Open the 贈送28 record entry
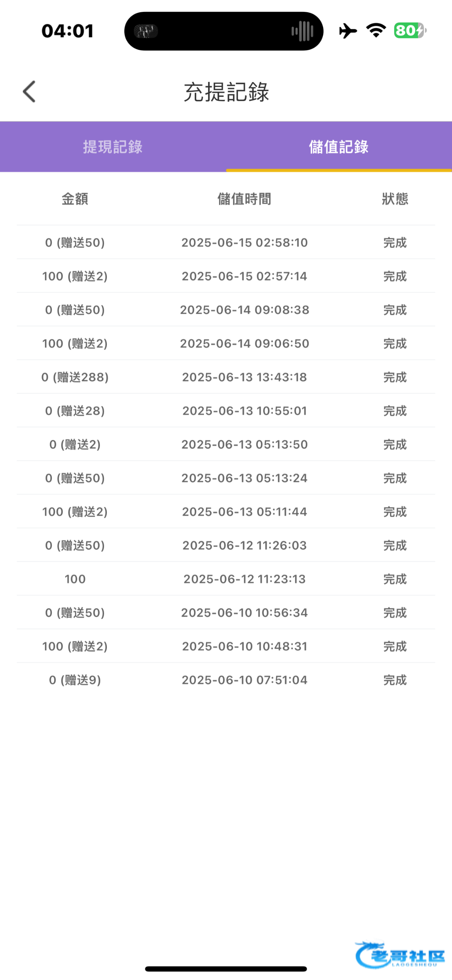 coord(75,411)
